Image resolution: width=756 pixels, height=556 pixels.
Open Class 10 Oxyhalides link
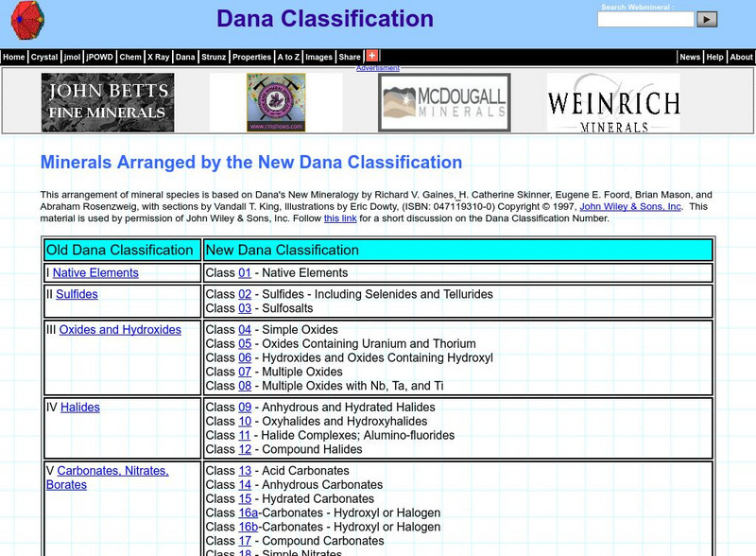point(245,422)
